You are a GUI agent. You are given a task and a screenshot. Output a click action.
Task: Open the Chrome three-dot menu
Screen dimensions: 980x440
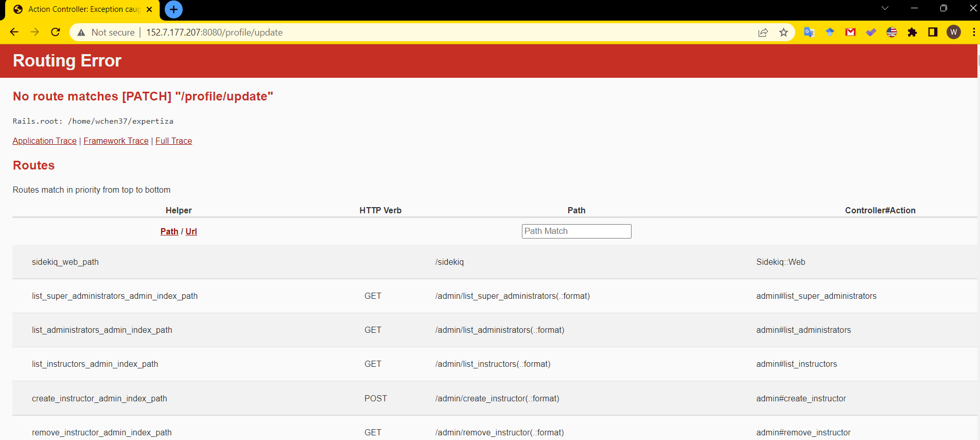(974, 32)
